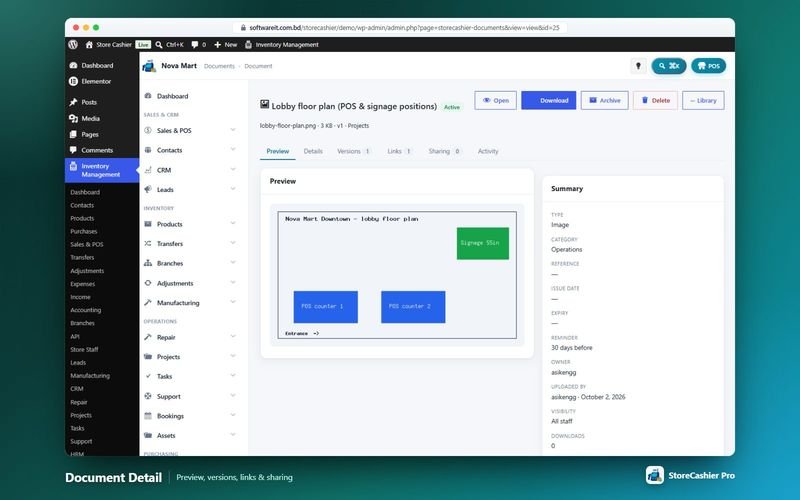Click the plus New icon in admin bar

(217, 45)
